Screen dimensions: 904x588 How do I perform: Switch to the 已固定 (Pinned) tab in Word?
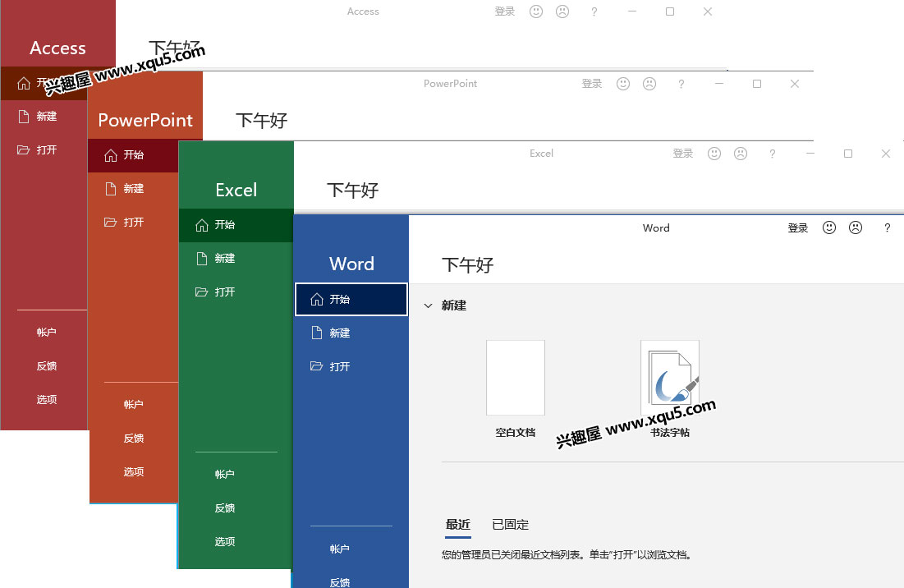click(x=510, y=525)
